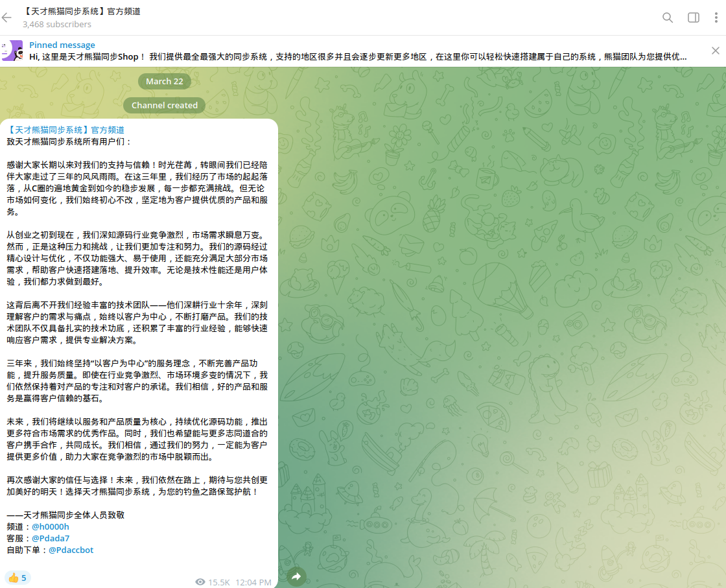Add a thumbs-up reaction with count 5
Viewport: 726px width, 588px height.
(x=18, y=578)
